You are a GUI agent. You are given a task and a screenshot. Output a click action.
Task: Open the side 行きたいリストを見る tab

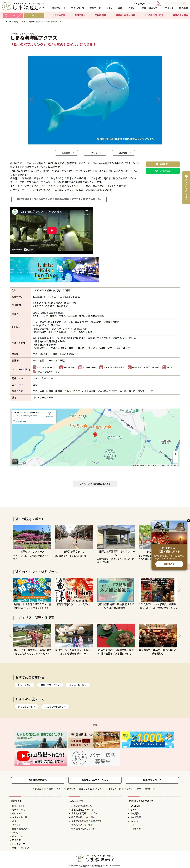186,188
